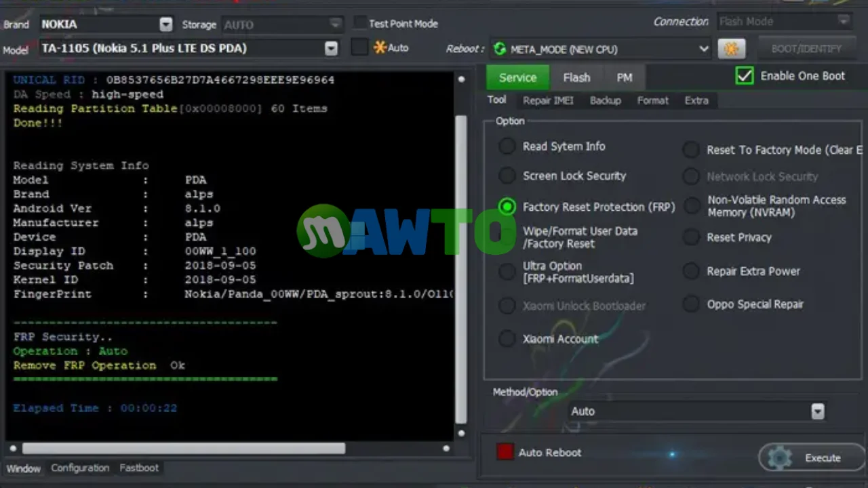Select Xiaomi Account radio option
Image resolution: width=868 pixels, height=488 pixels.
[507, 339]
